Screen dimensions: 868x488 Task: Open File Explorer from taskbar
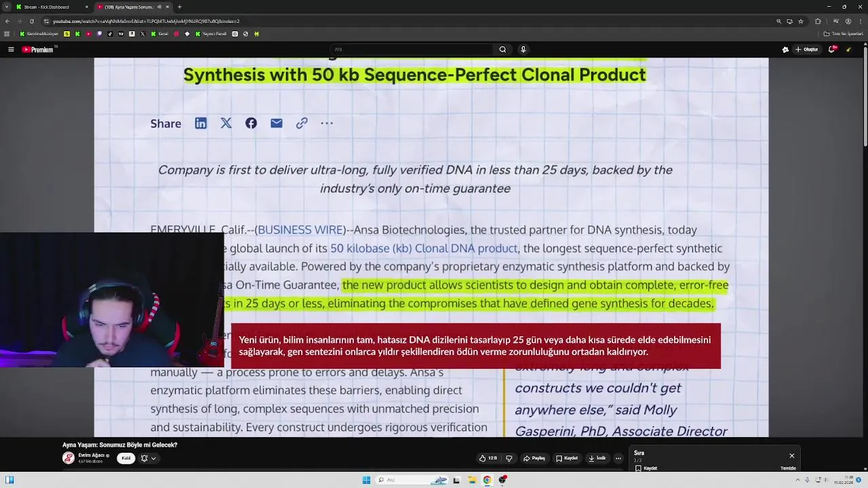click(472, 480)
